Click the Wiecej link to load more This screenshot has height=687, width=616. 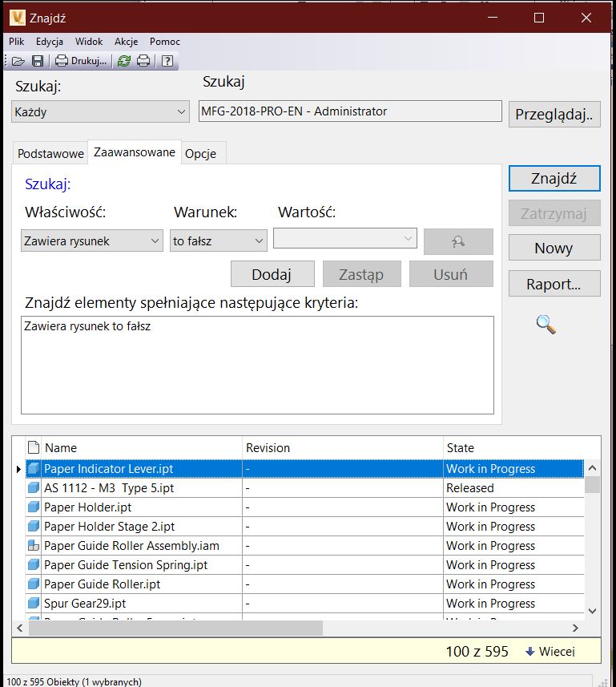(x=550, y=651)
